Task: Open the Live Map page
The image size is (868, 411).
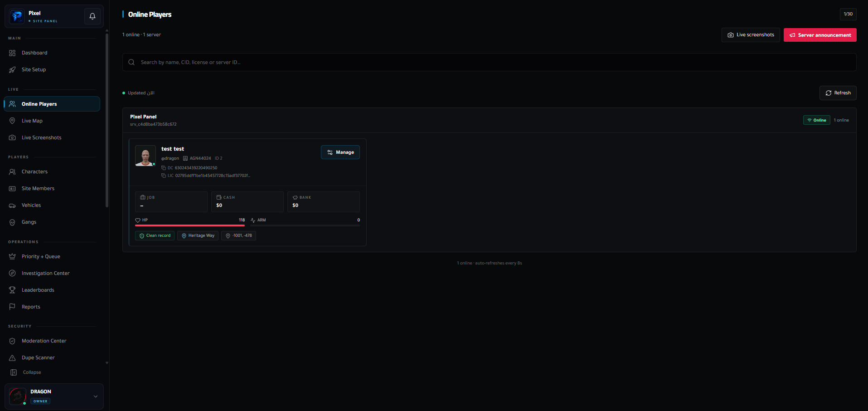Action: tap(52, 121)
